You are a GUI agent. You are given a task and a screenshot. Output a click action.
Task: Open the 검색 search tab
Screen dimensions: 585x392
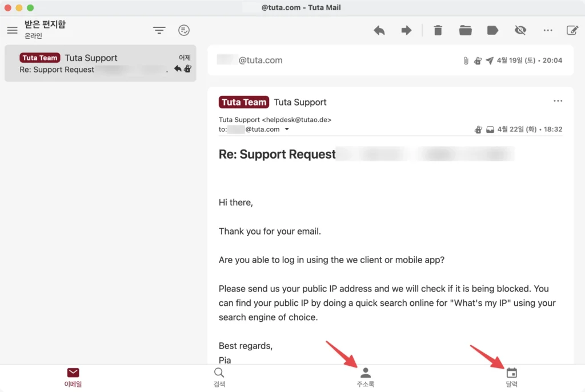pos(219,378)
